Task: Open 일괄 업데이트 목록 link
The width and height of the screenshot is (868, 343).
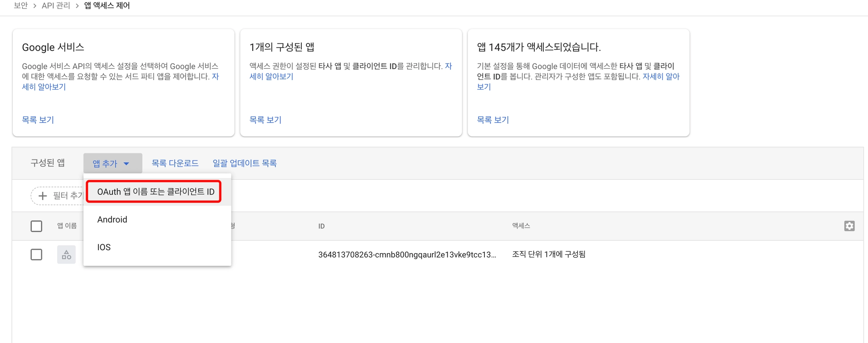Action: [245, 163]
